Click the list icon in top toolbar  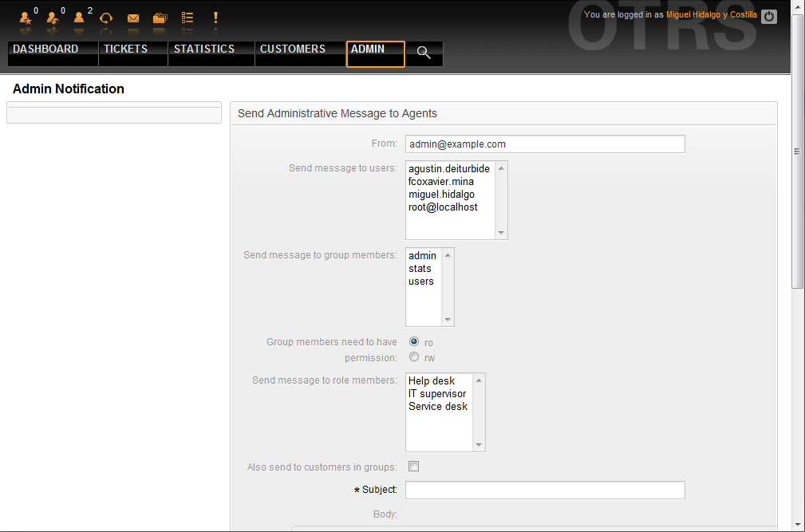click(x=187, y=18)
